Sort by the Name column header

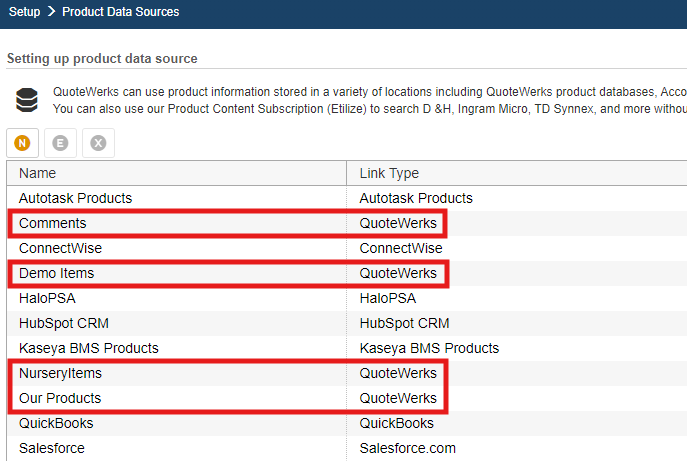(38, 173)
